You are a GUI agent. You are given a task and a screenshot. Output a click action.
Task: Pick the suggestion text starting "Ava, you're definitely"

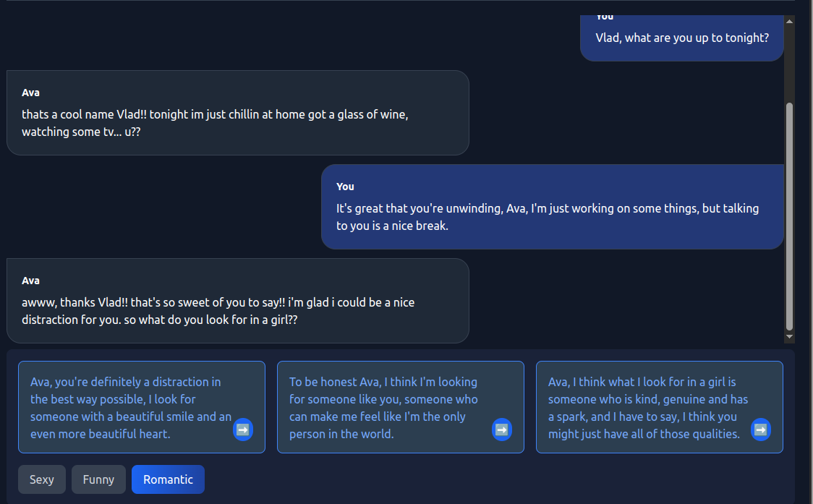[x=127, y=408]
